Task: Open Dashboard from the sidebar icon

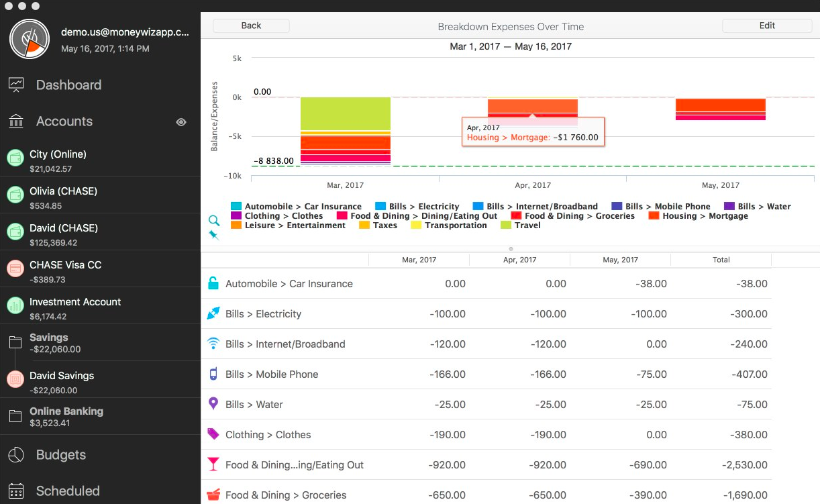Action: pos(16,85)
